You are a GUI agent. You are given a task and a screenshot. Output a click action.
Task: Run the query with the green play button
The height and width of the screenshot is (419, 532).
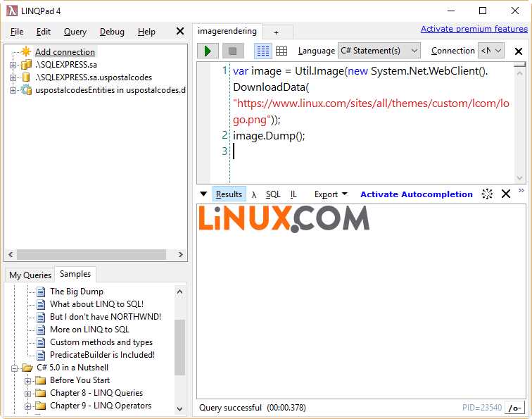(208, 51)
